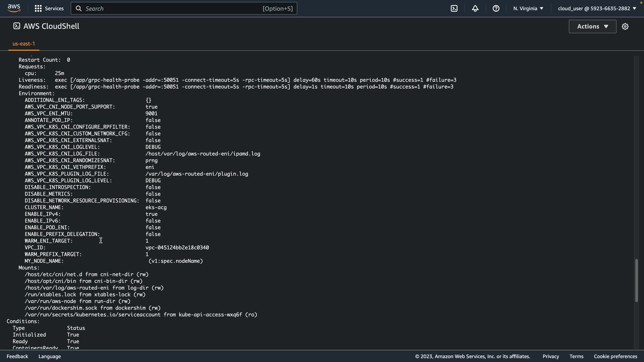The image size is (644, 362).
Task: Open the cloud_user account dropdown
Action: [x=597, y=8]
